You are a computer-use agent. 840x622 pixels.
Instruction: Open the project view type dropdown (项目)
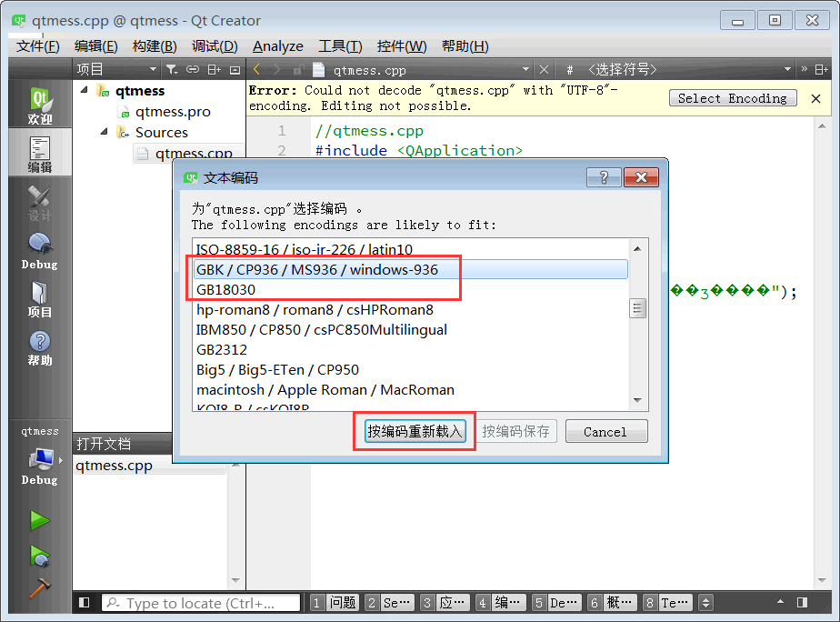(x=115, y=70)
